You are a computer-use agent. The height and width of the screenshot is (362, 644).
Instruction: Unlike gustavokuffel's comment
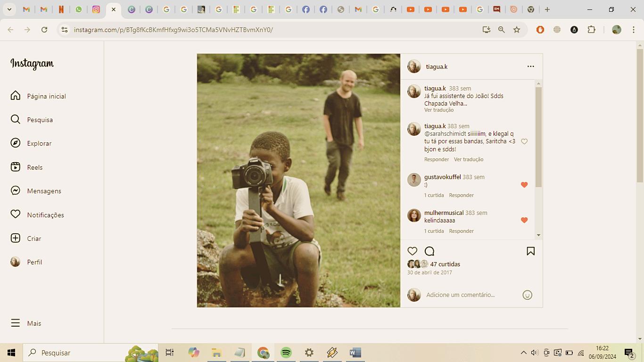pos(524,185)
